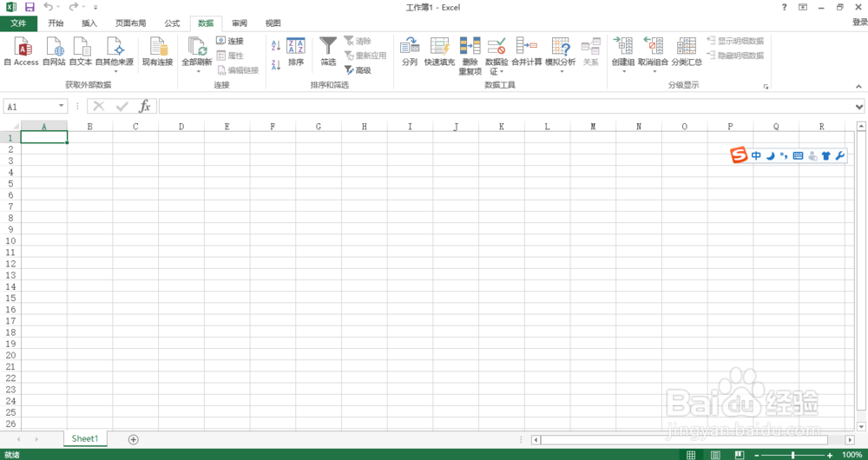Click the zoom slider handle

(x=793, y=455)
